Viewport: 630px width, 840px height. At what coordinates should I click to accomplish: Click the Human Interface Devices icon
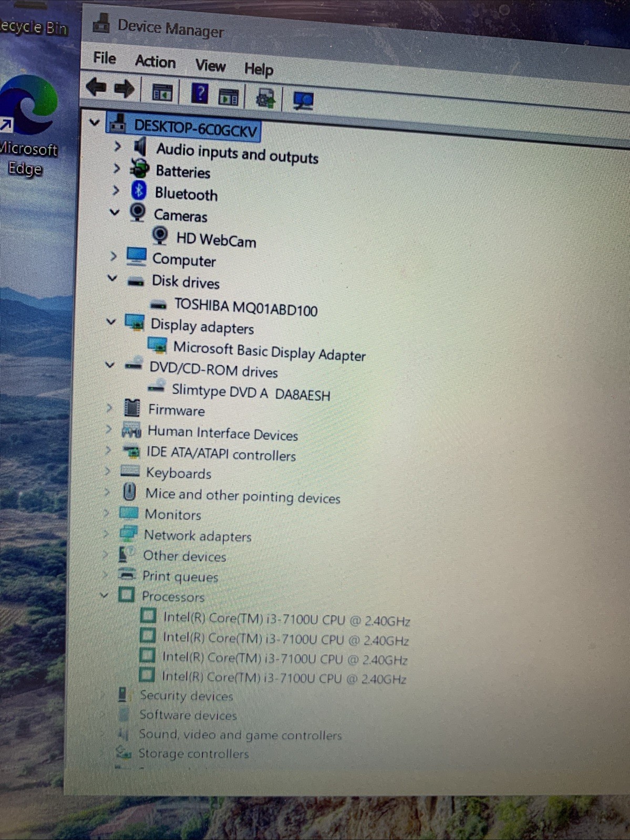coord(131,429)
